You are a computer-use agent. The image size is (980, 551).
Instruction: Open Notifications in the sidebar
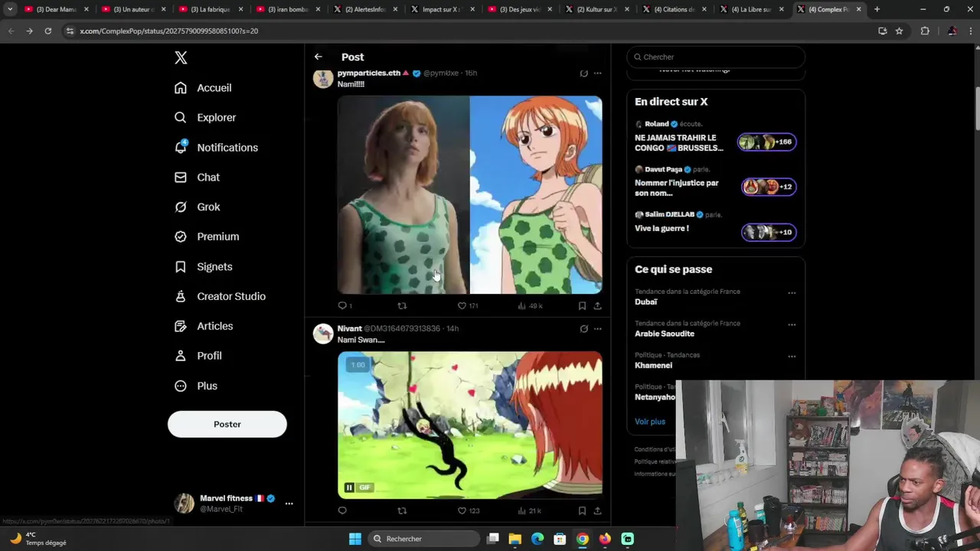click(216, 148)
